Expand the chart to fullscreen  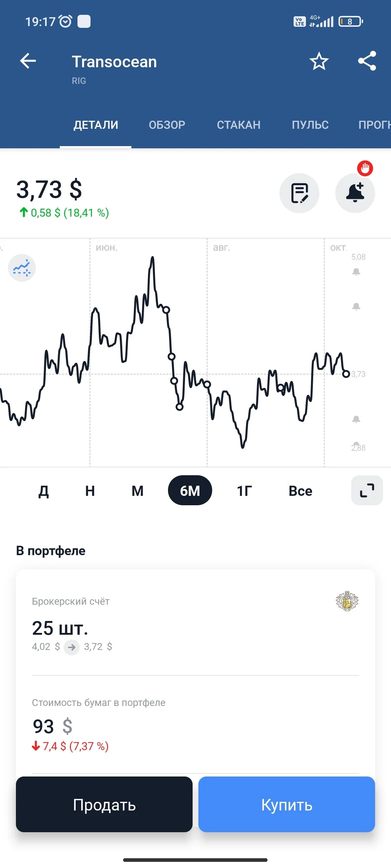367,490
